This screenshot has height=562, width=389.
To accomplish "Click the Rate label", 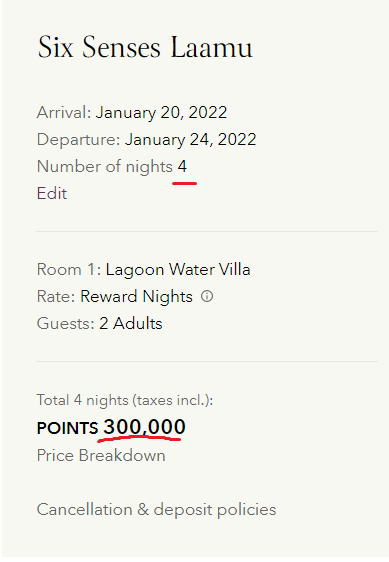I will pyautogui.click(x=56, y=297).
